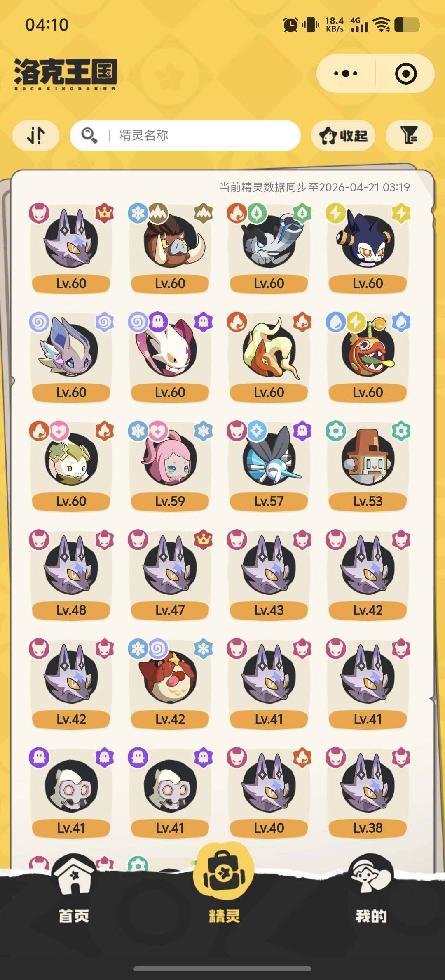This screenshot has width=445, height=980.
Task: Tap the sort order icon
Action: pyautogui.click(x=36, y=135)
